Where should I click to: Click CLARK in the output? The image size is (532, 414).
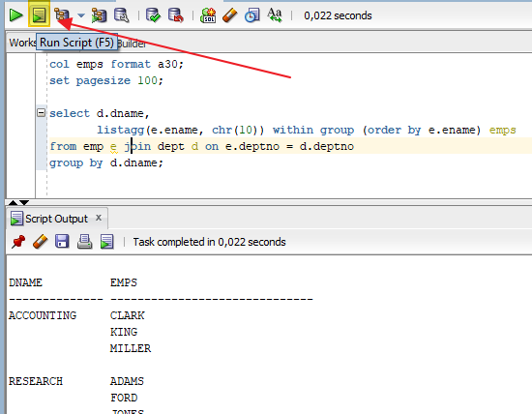coord(128,315)
